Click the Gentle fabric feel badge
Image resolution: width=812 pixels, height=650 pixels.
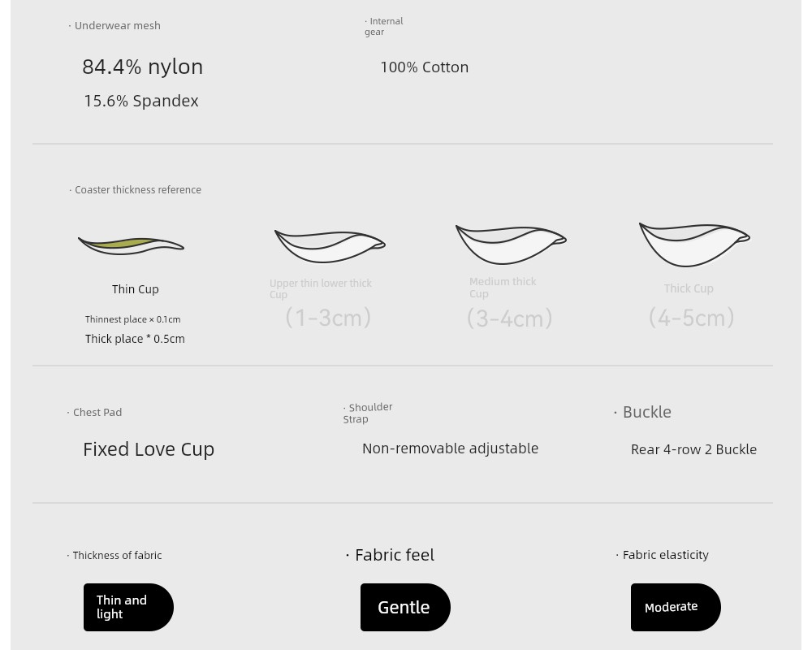[x=405, y=607]
